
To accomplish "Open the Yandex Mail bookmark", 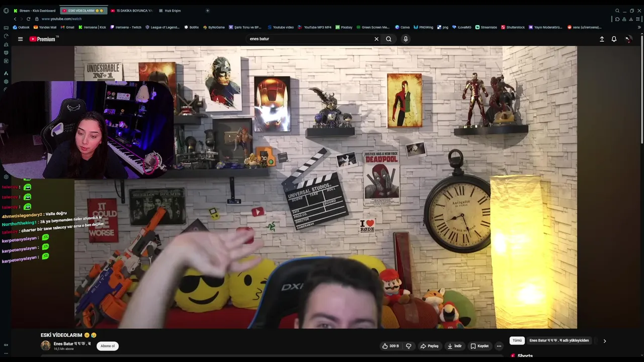I will click(x=45, y=27).
